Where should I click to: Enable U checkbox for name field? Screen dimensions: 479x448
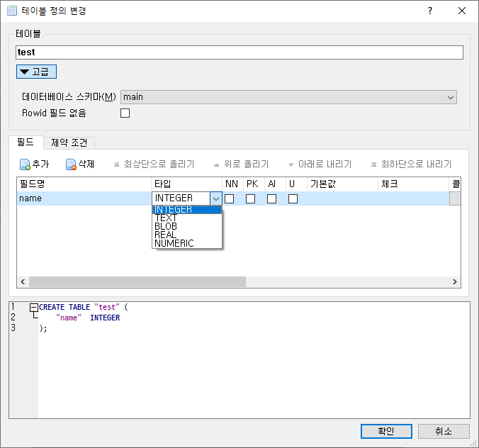[293, 199]
